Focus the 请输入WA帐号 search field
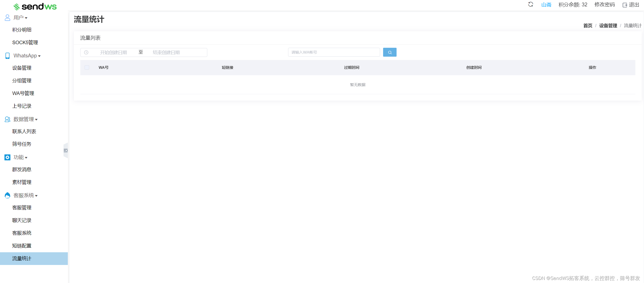 pyautogui.click(x=334, y=52)
